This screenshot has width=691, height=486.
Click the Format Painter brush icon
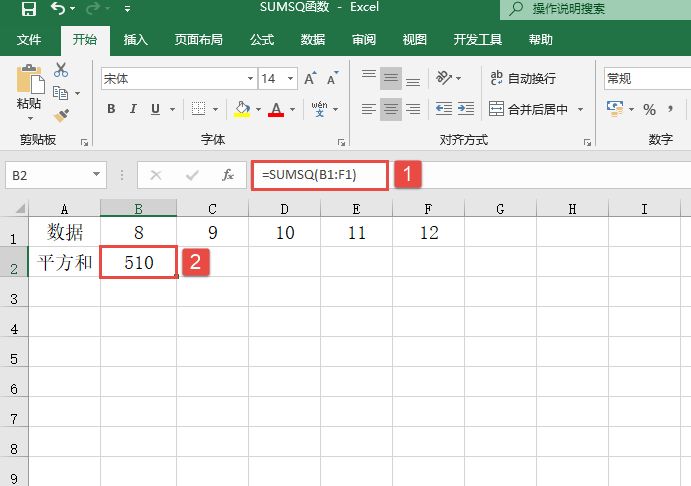point(61,115)
